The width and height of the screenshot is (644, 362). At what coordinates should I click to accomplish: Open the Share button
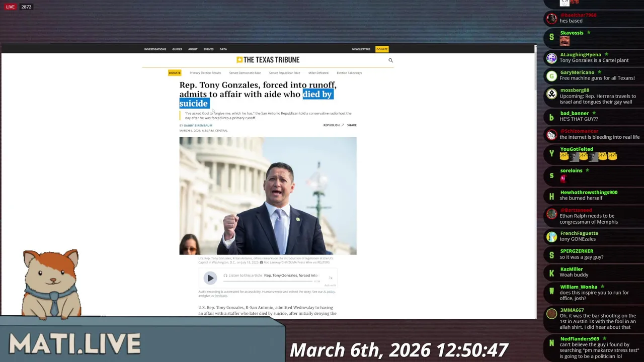coord(352,125)
